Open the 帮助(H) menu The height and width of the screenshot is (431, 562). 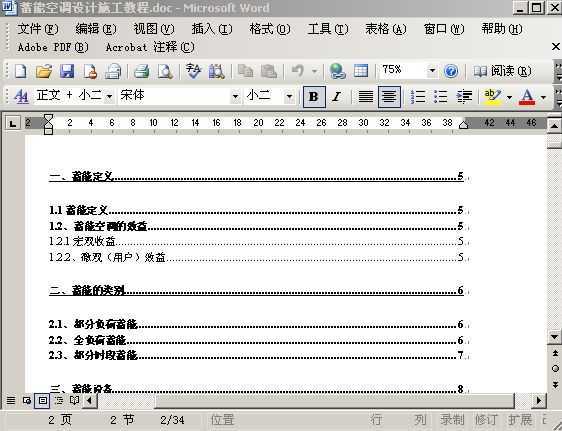click(x=502, y=29)
